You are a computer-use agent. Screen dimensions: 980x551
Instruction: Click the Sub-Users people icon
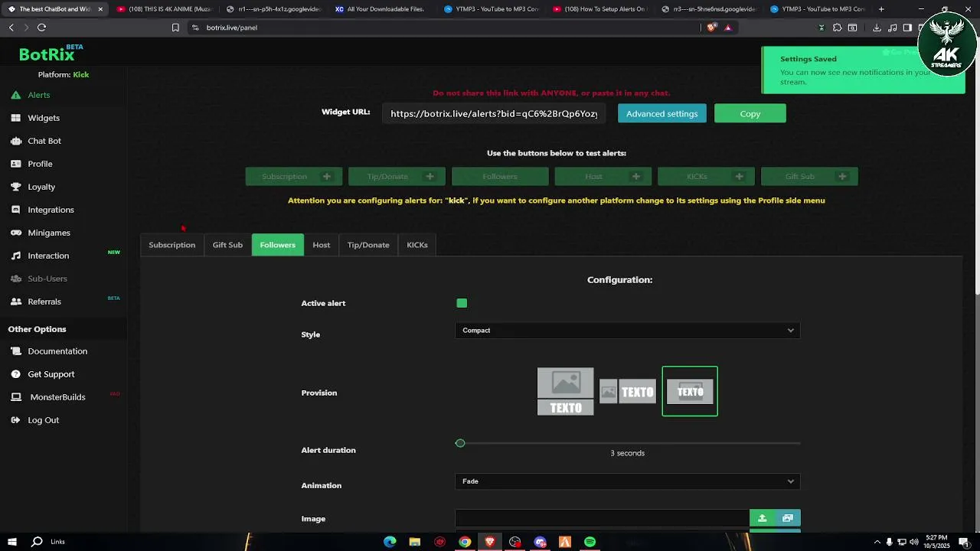[x=15, y=279]
